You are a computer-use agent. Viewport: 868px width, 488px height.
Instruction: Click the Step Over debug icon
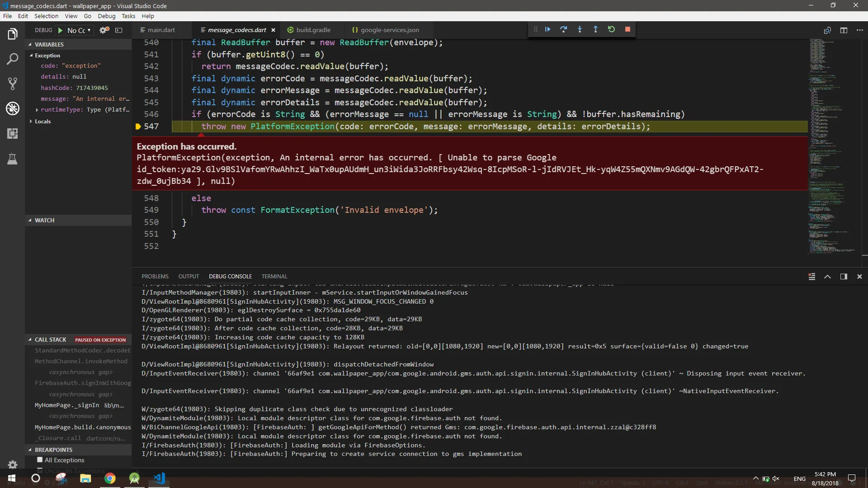(x=563, y=29)
